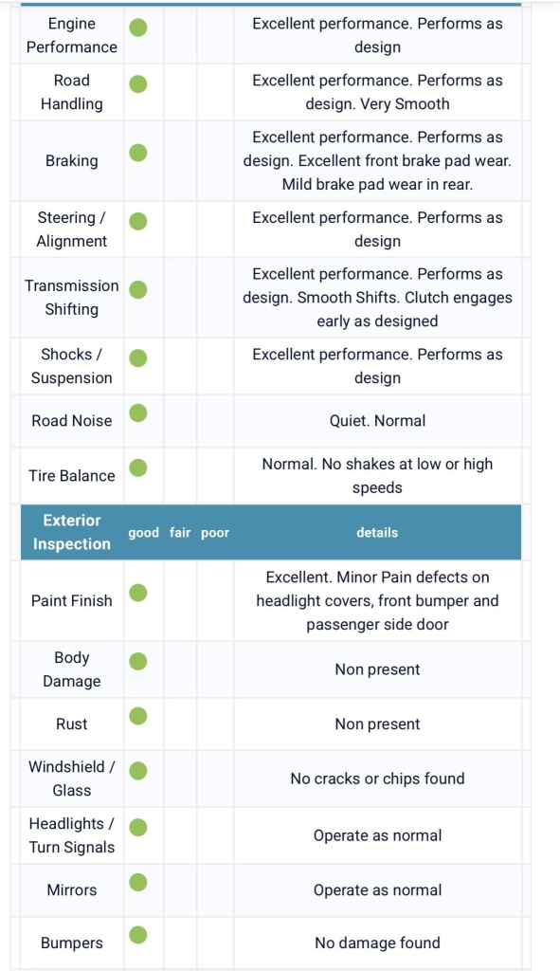Click the Headlights / Turn Signals green dot
560x971 pixels.
point(138,827)
